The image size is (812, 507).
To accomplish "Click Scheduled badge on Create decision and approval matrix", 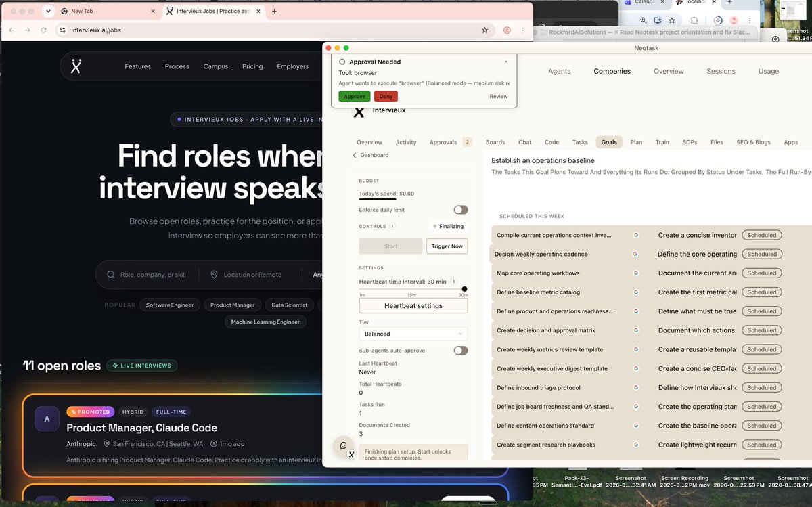I will [762, 330].
